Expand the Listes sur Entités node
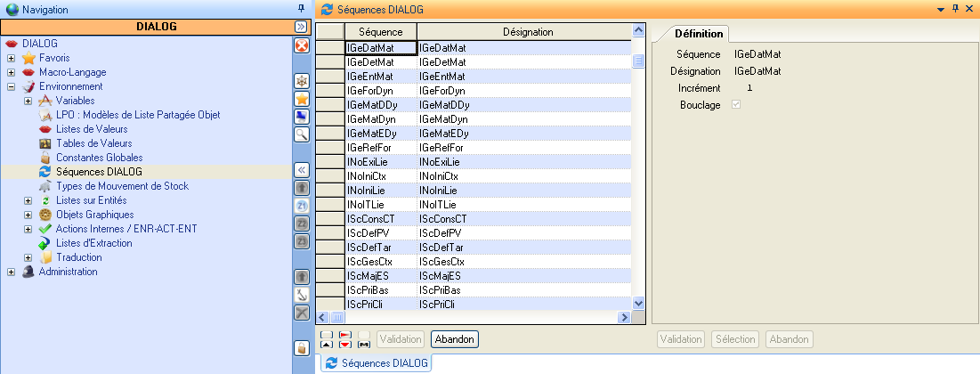The image size is (980, 374). [28, 200]
